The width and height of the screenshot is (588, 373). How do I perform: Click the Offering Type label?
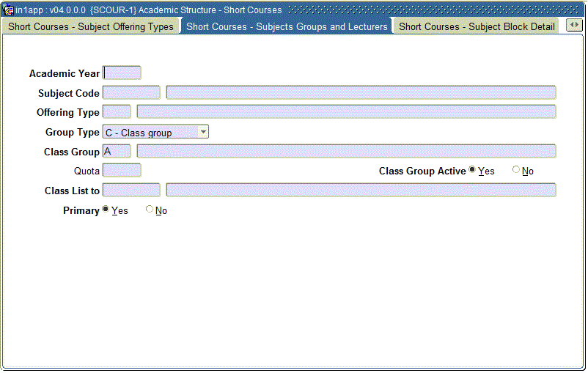pyautogui.click(x=68, y=112)
